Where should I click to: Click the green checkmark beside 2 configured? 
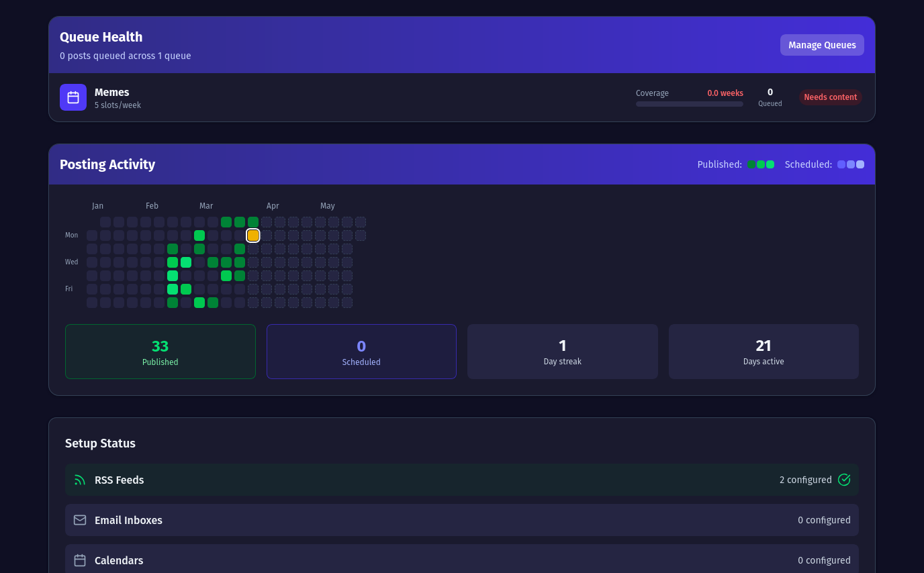[x=844, y=480]
